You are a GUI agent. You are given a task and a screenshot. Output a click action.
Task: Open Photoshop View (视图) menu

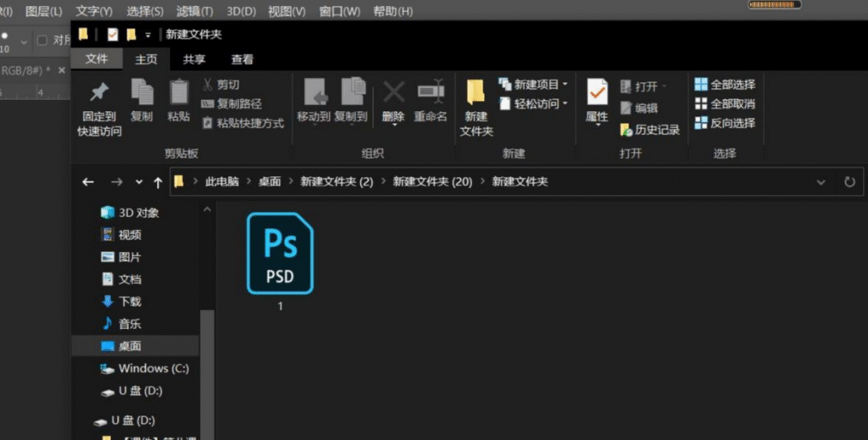pos(287,11)
